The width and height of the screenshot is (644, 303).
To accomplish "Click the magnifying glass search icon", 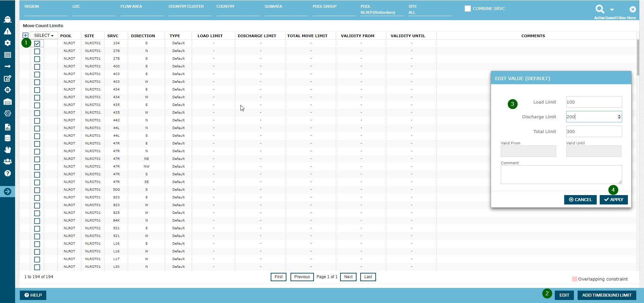I will [600, 9].
